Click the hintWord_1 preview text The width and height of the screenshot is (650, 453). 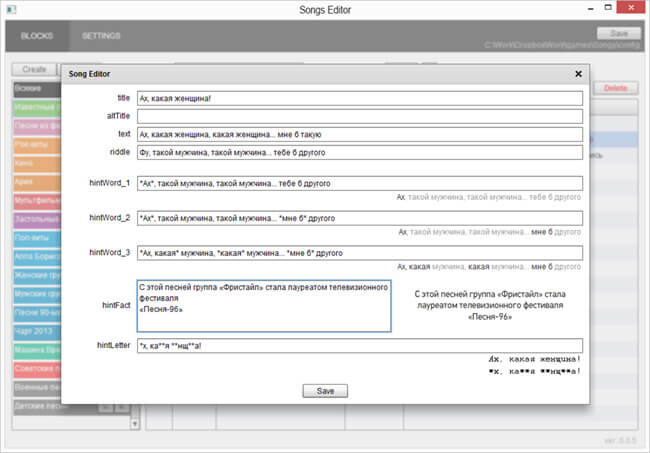pos(489,197)
